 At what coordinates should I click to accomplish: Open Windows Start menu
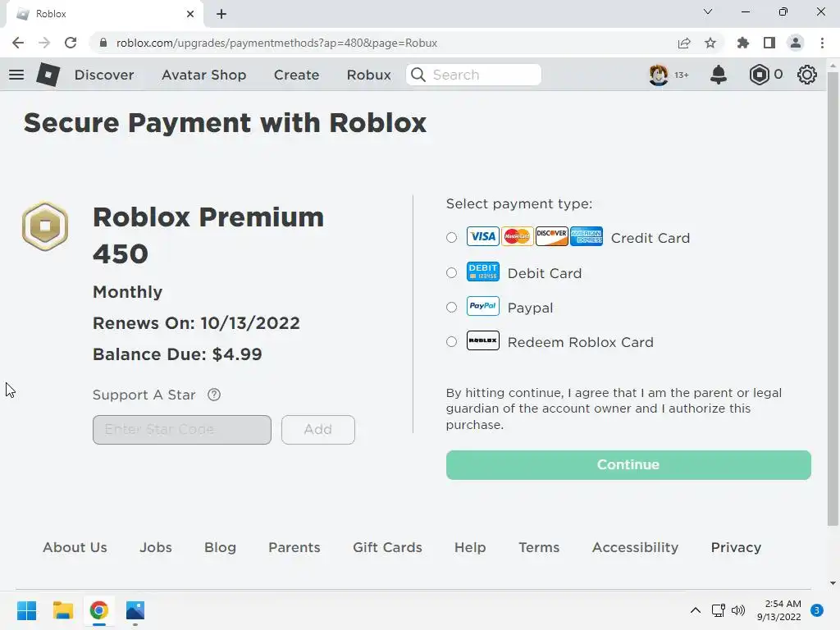[x=27, y=610]
